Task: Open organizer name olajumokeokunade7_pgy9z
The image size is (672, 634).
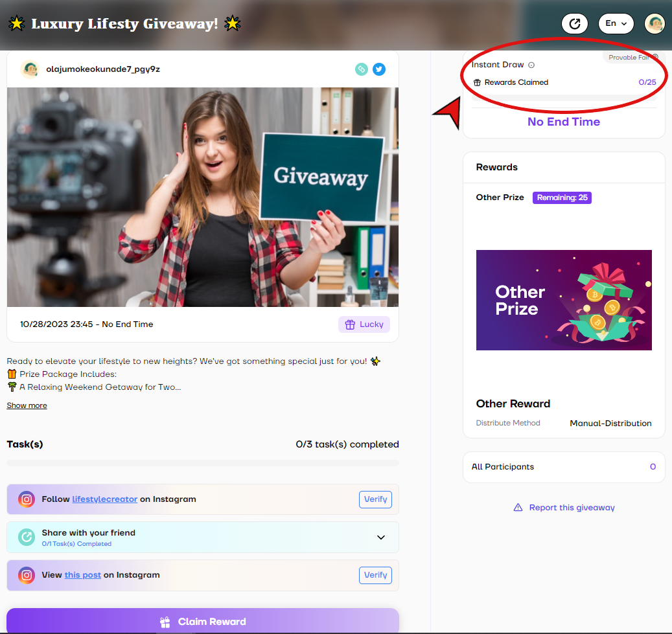Action: [x=103, y=69]
